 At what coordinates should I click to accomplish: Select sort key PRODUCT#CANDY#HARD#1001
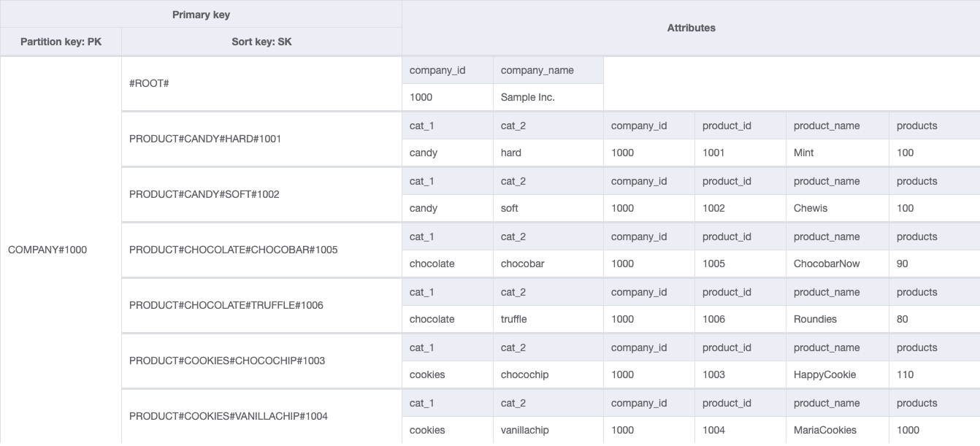[261, 139]
